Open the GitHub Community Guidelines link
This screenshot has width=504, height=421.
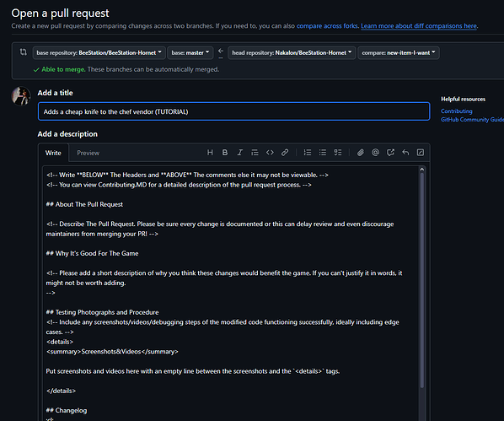click(472, 120)
